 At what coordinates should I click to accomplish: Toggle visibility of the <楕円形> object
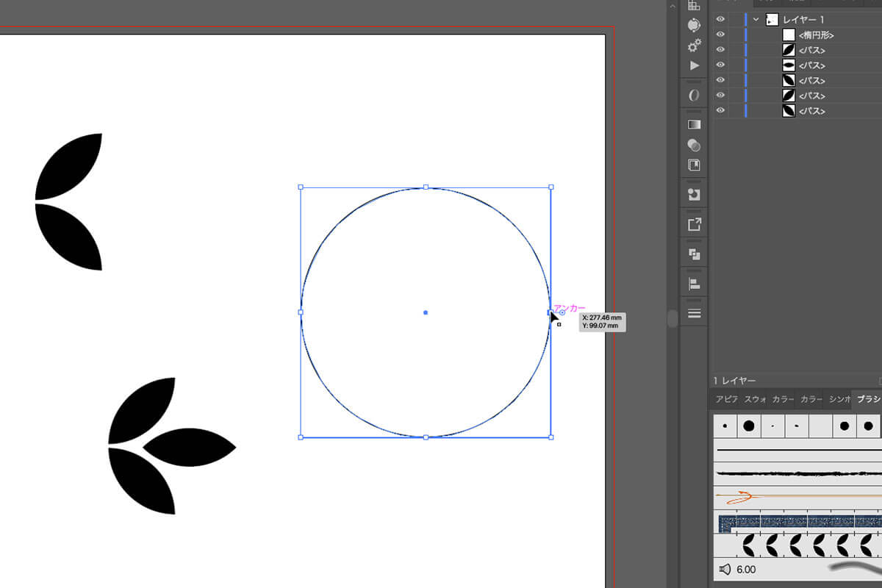(720, 35)
